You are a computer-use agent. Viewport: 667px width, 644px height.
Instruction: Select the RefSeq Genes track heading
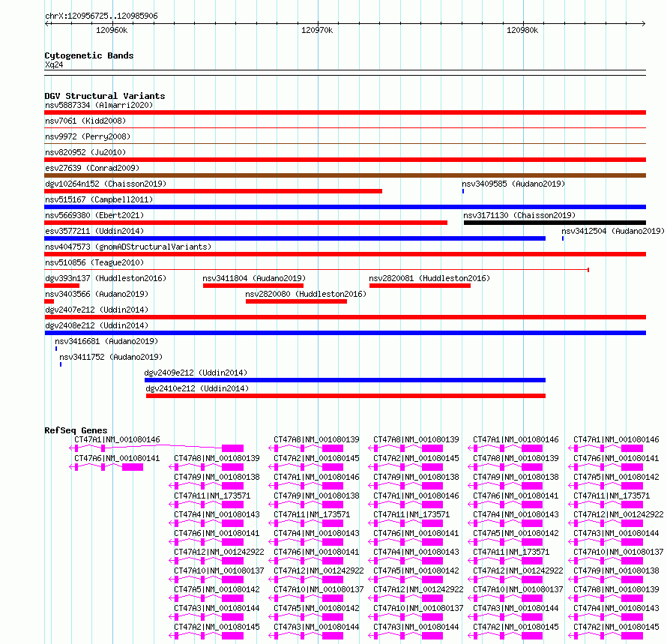[76, 430]
